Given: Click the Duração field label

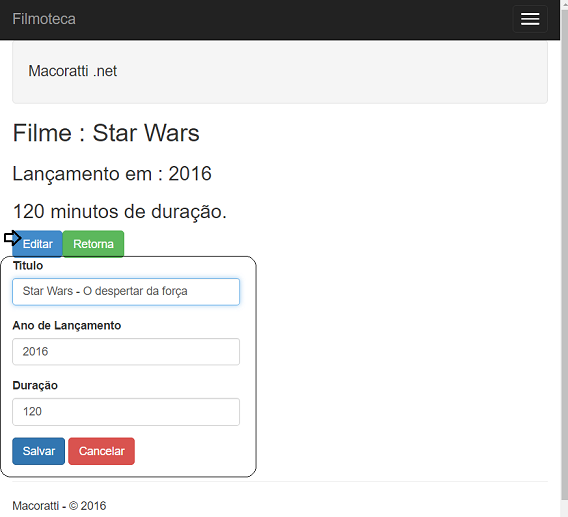Looking at the screenshot, I should point(35,385).
